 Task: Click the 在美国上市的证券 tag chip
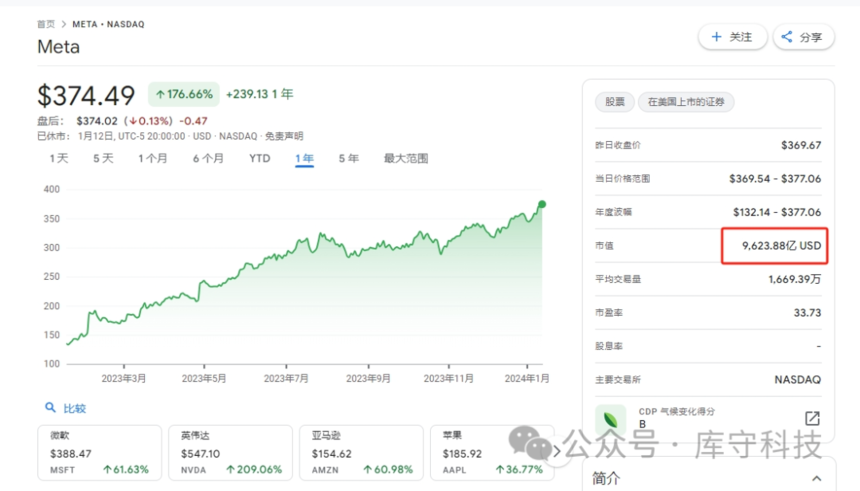[686, 102]
